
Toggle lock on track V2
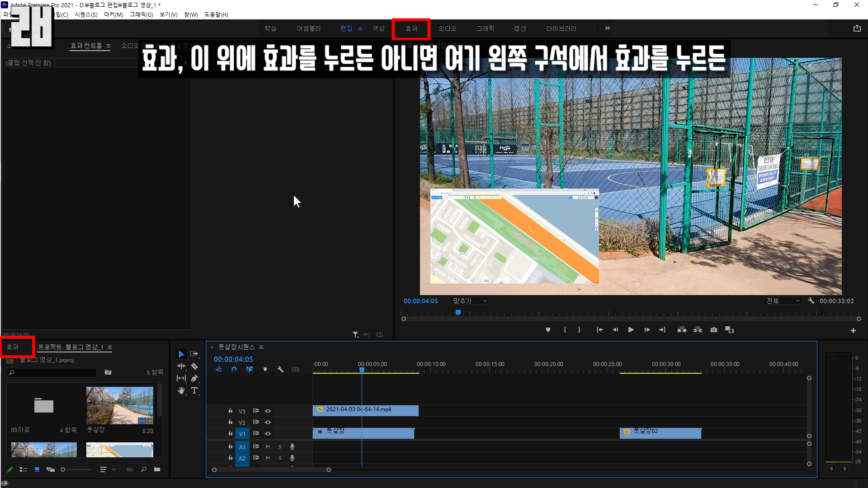pos(230,422)
